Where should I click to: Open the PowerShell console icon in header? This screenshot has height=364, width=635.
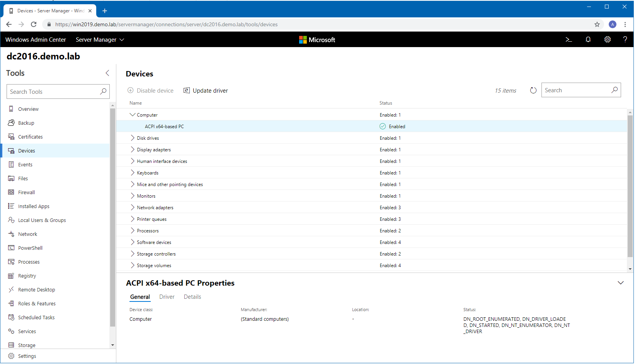click(569, 40)
